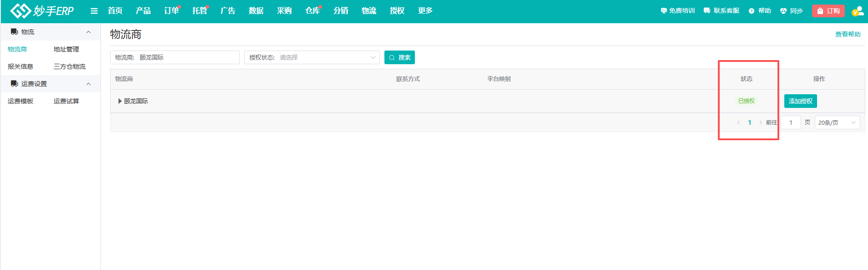Click 联系客服 in the top bar

click(722, 10)
